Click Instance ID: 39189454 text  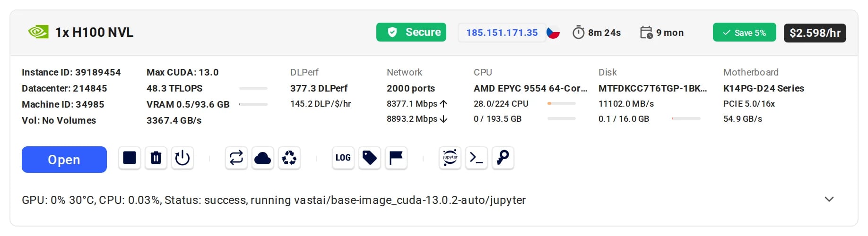(71, 72)
